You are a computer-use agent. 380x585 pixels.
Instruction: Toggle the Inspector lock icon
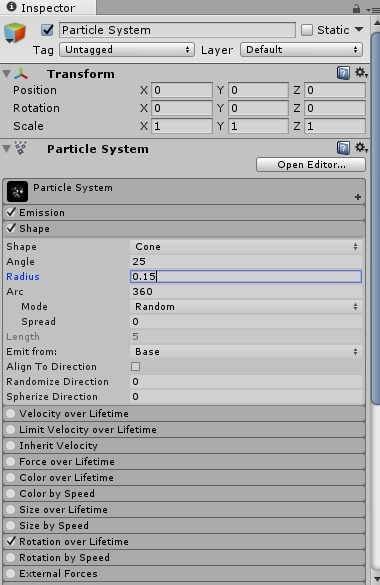pos(357,8)
